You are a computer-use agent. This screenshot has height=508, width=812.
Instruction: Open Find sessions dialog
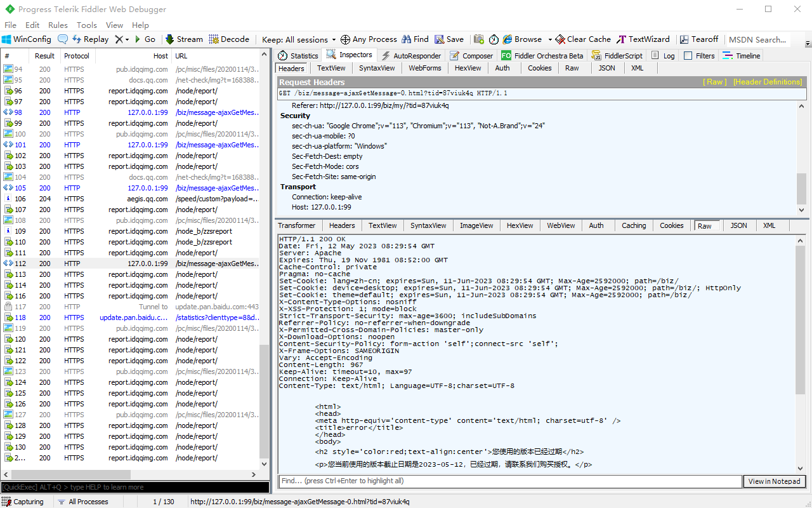416,39
